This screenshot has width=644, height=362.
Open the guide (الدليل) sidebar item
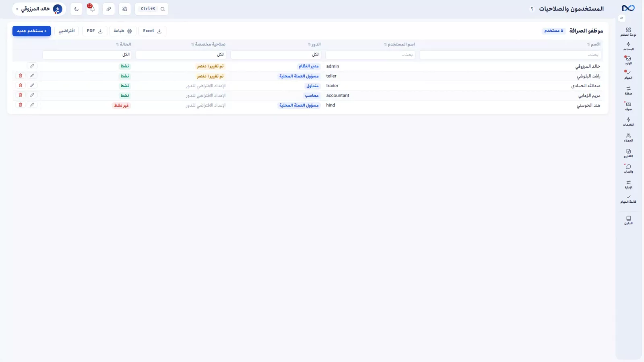[x=628, y=220]
